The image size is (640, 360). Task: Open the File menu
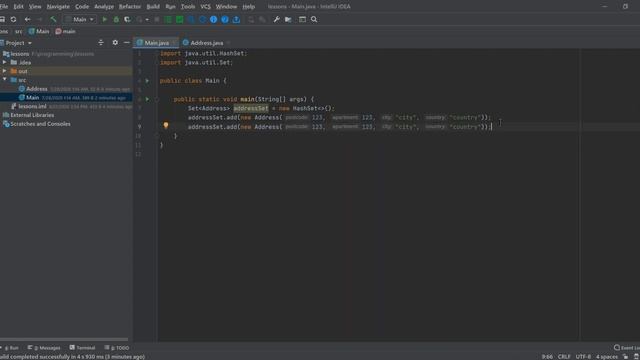[4, 7]
